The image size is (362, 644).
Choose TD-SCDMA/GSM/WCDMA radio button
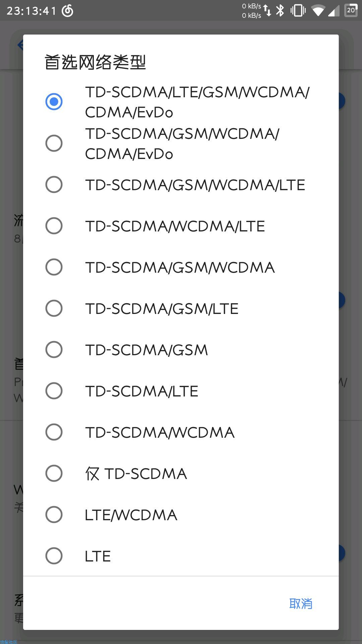[181, 267]
